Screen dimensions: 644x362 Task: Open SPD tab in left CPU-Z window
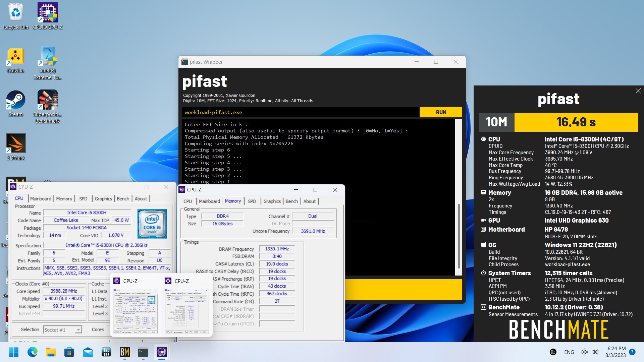click(83, 198)
